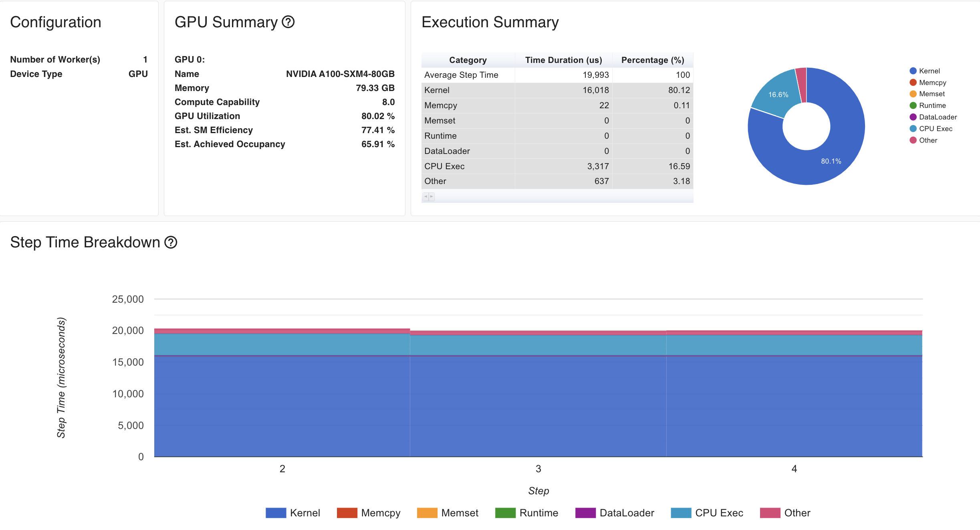
Task: Toggle Memset in the pie chart legend
Action: click(927, 94)
